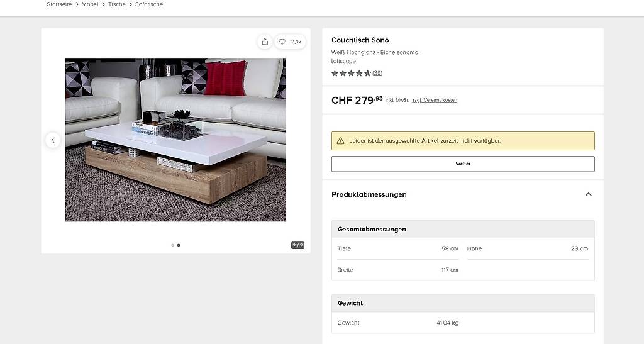Open Sofatische breadcrumb link
Image resolution: width=644 pixels, height=344 pixels.
tap(149, 4)
